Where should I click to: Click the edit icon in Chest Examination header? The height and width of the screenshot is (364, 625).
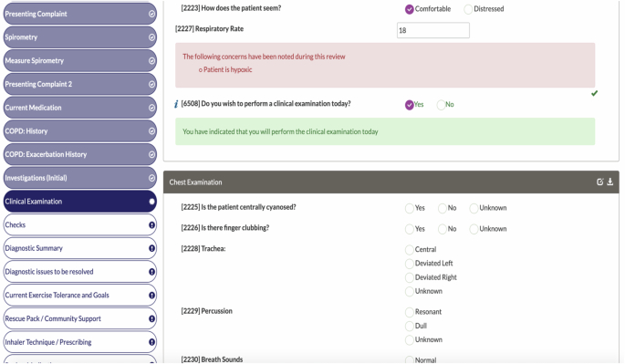point(599,182)
